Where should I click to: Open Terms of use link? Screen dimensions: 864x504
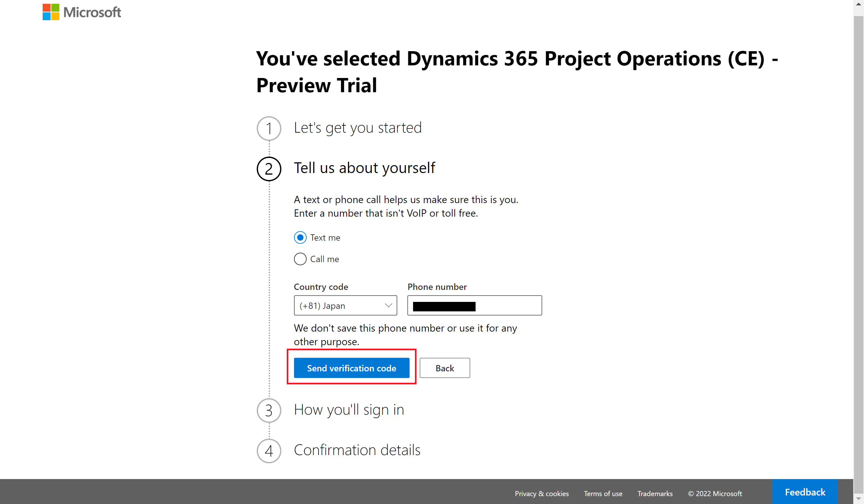[x=603, y=493]
